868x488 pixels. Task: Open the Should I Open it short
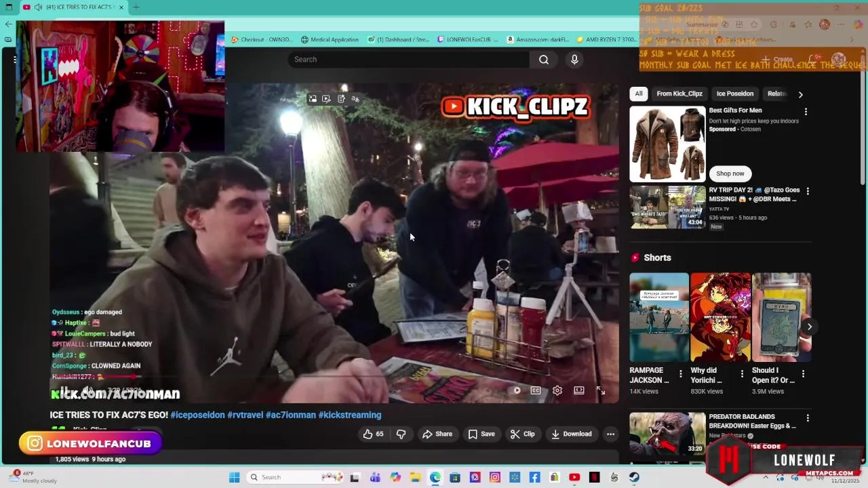point(781,317)
